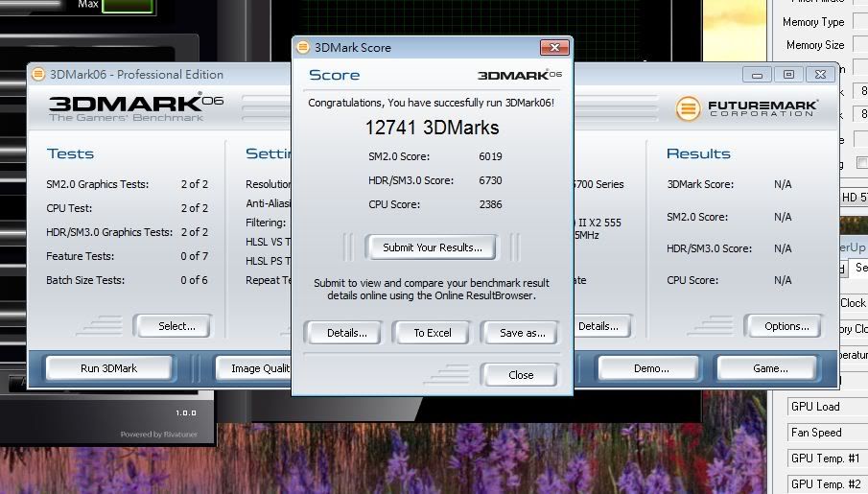Select SM2.0 Score value 6019
Viewport: 868px width, 494px height.
pyautogui.click(x=490, y=156)
